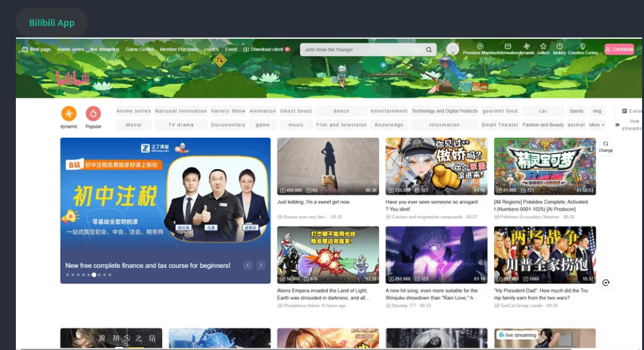This screenshot has width=644, height=350.
Task: Select the music category
Action: [x=296, y=125]
